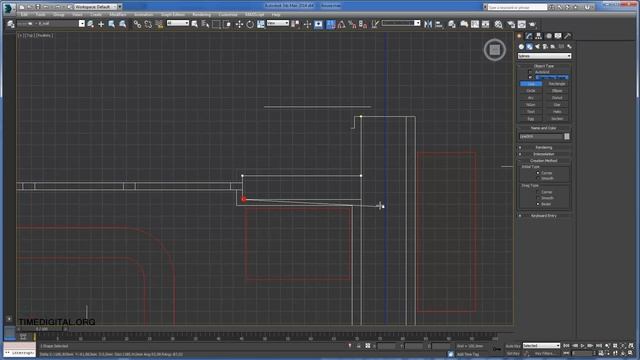Expand the Keyboard Entry rollout
Viewport: 640px width, 360px height.
pos(544,216)
